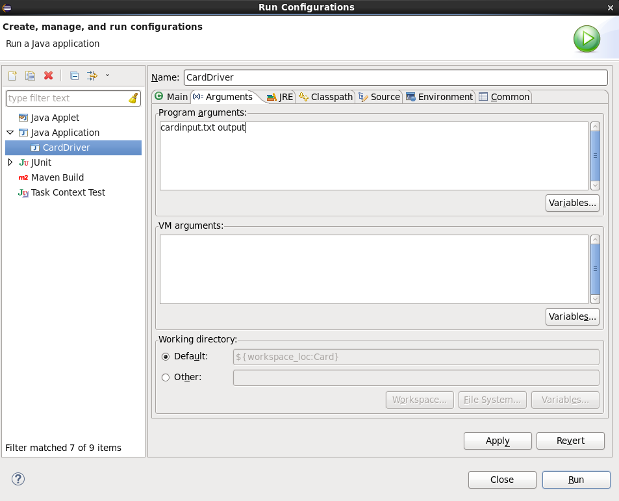Viewport: 619px width, 501px height.
Task: Click the Common tab icon
Action: point(483,97)
